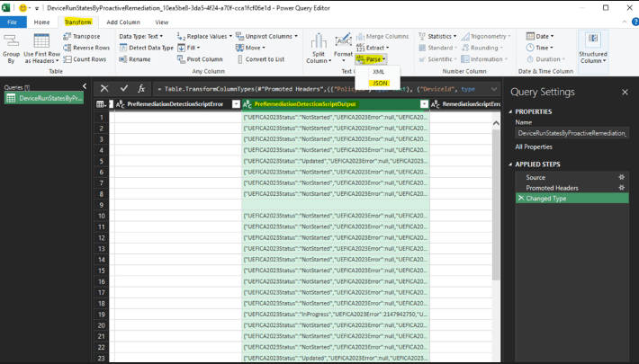Select the Transform tab
This screenshot has height=364, width=639.
click(x=77, y=22)
